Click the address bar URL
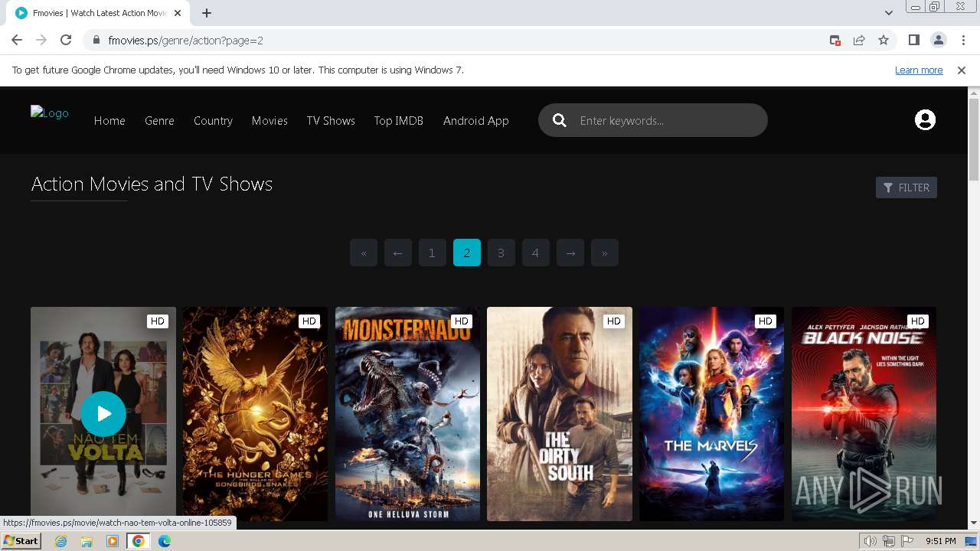 [x=186, y=40]
